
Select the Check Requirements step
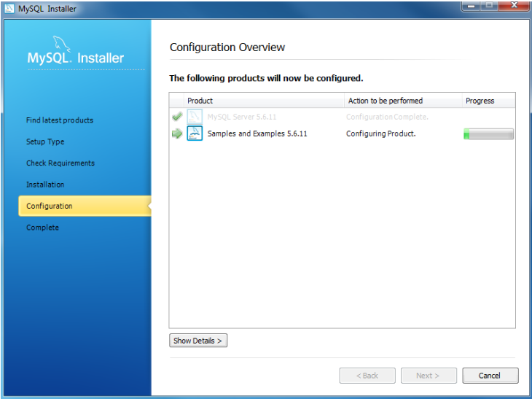click(60, 163)
